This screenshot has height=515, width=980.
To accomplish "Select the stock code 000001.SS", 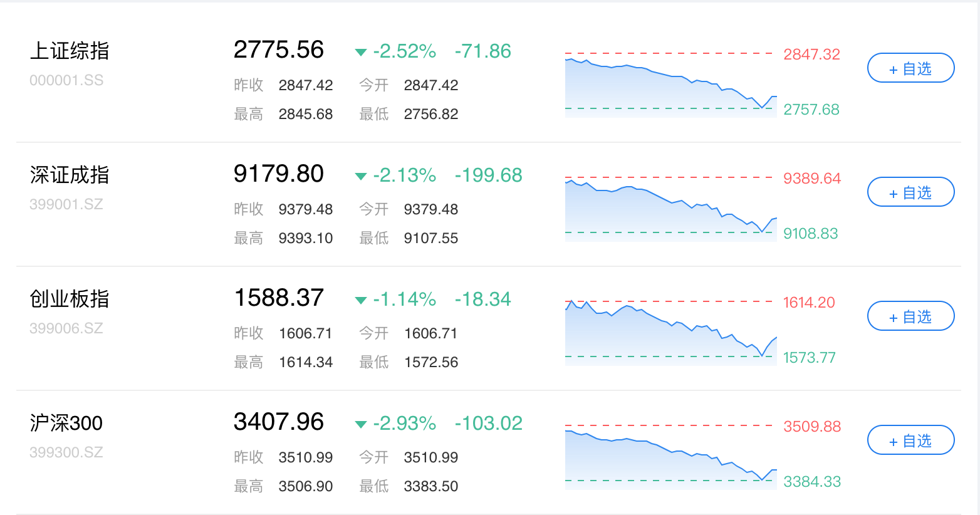I will tap(66, 80).
